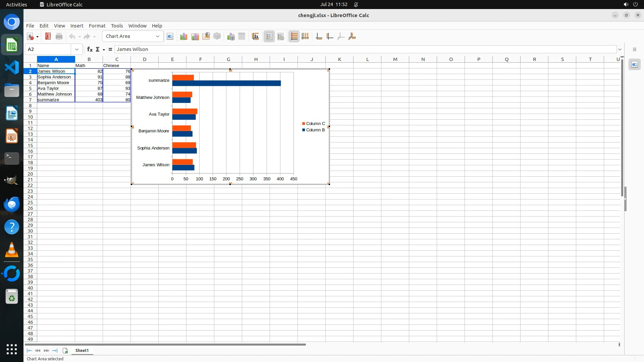Click the Format Selection icon

(170, 37)
